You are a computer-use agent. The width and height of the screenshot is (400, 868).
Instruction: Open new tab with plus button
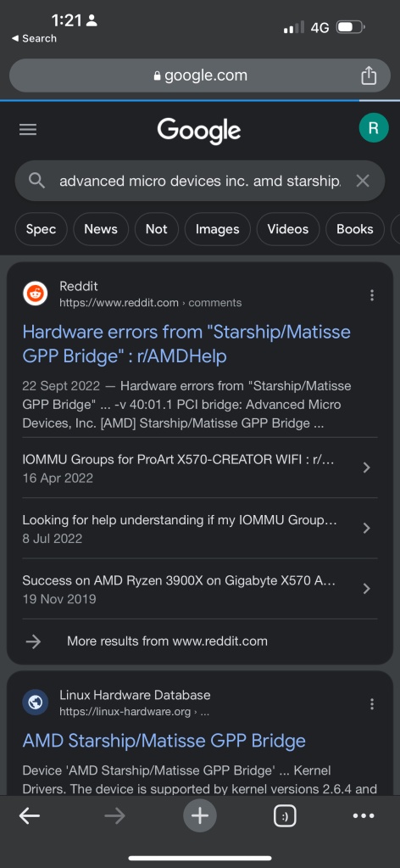click(200, 815)
